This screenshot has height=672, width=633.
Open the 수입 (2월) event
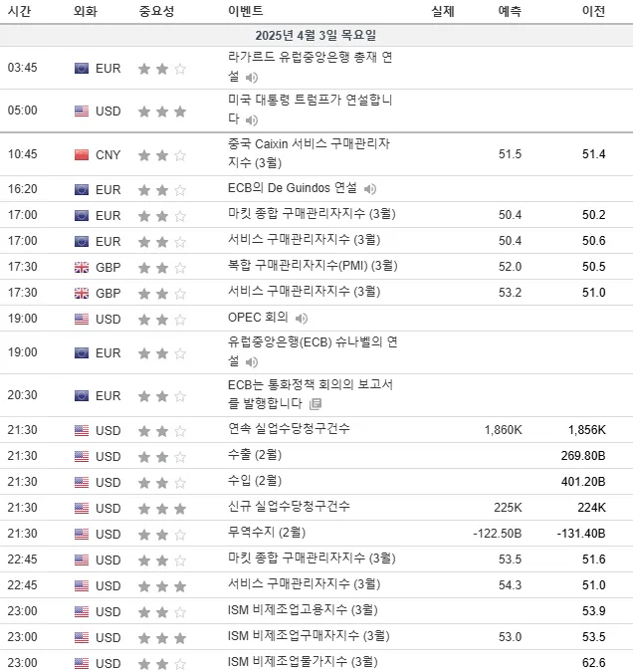click(x=255, y=481)
